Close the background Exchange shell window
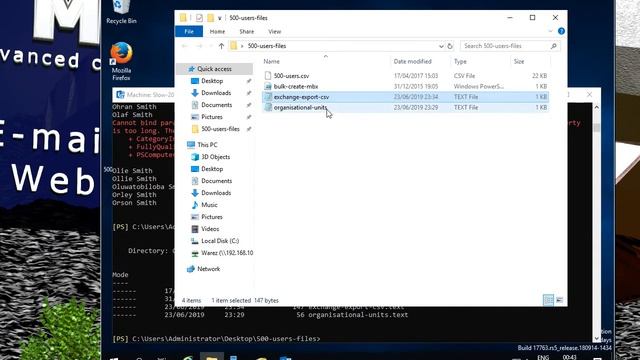The height and width of the screenshot is (360, 640). click(x=589, y=95)
